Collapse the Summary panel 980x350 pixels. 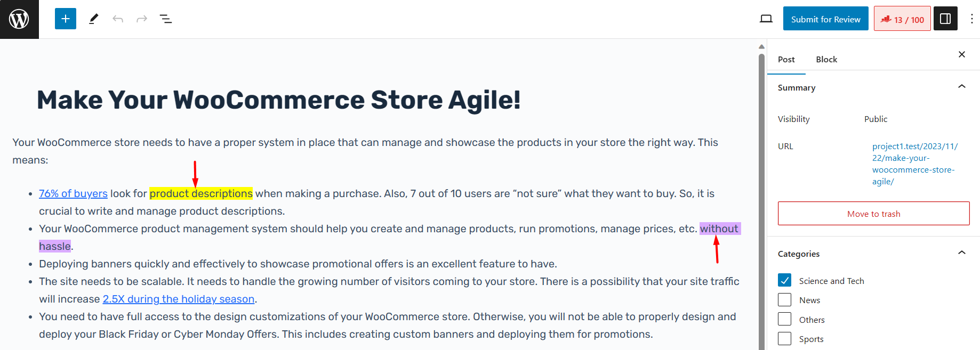click(x=962, y=87)
